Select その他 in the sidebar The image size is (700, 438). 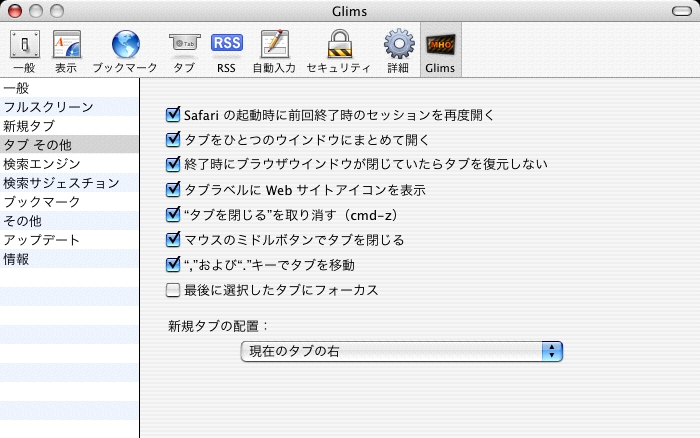coord(69,221)
